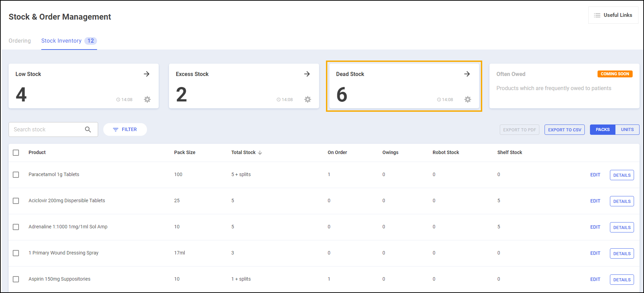Select the Stock Inventory tab
644x293 pixels.
coord(62,41)
